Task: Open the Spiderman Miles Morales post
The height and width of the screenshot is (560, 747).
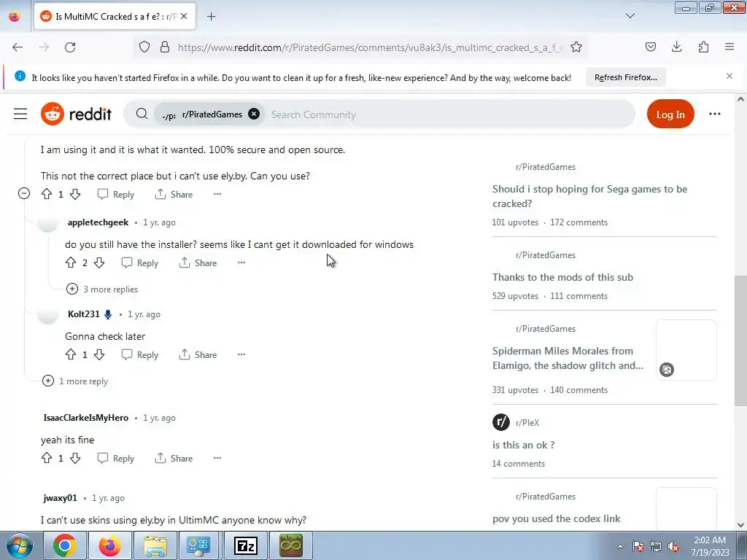Action: [x=568, y=358]
